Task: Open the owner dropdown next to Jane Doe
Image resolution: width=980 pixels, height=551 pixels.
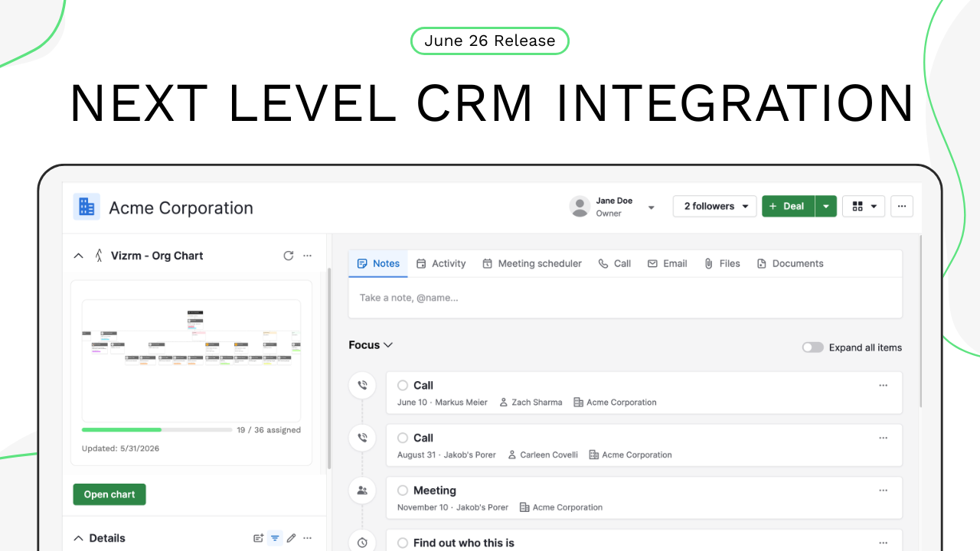Action: click(652, 207)
